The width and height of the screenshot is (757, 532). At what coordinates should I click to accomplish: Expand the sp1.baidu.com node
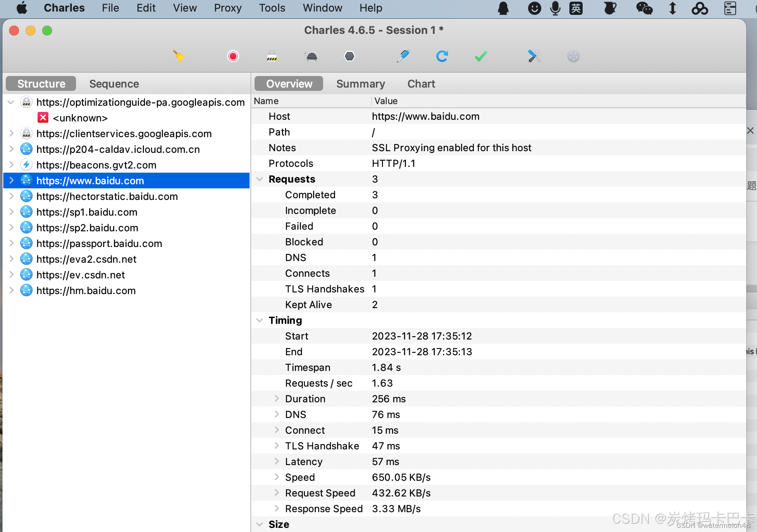[x=11, y=212]
